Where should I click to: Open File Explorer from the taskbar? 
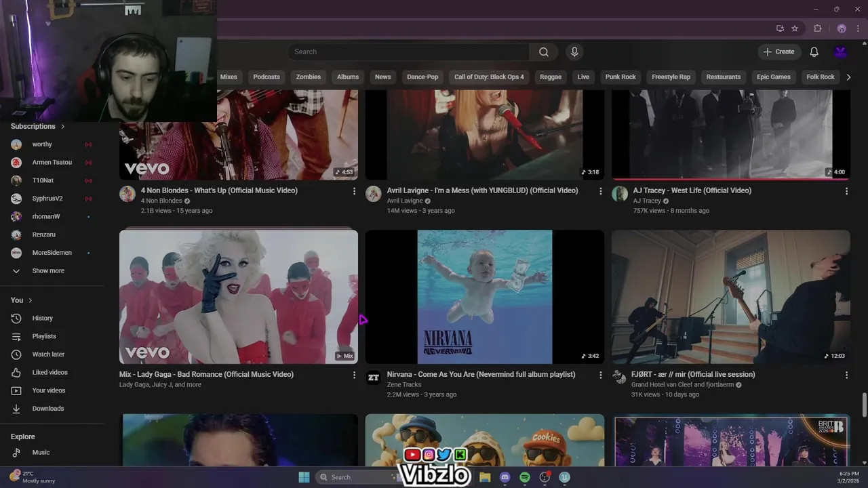click(x=485, y=477)
